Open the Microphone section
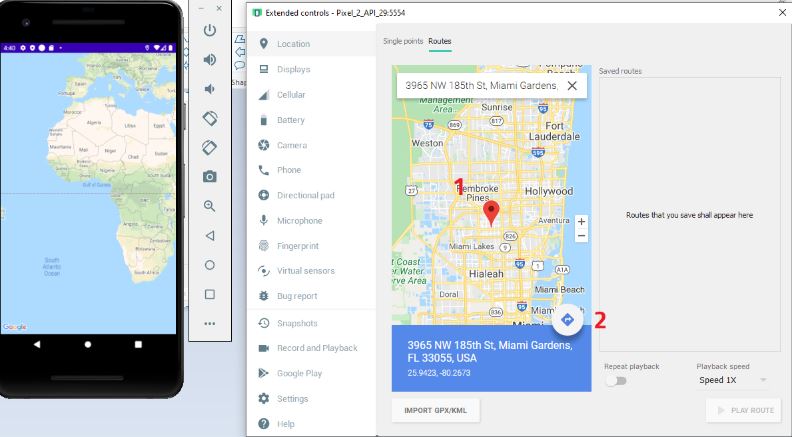 311,220
